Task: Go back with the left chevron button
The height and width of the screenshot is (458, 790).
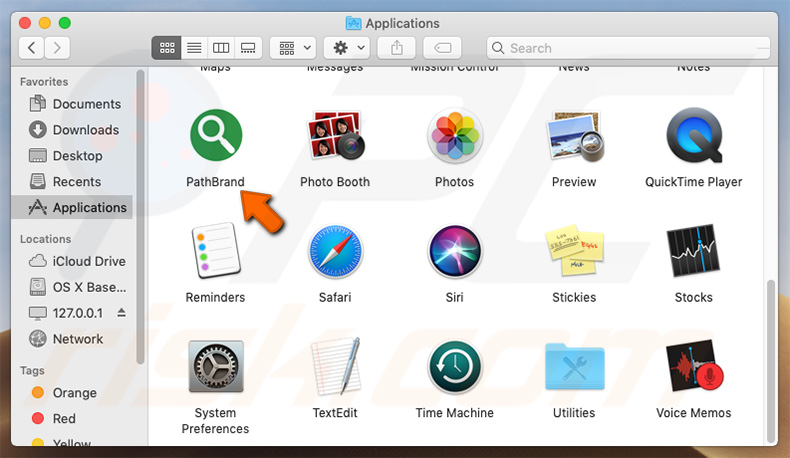Action: coord(31,48)
